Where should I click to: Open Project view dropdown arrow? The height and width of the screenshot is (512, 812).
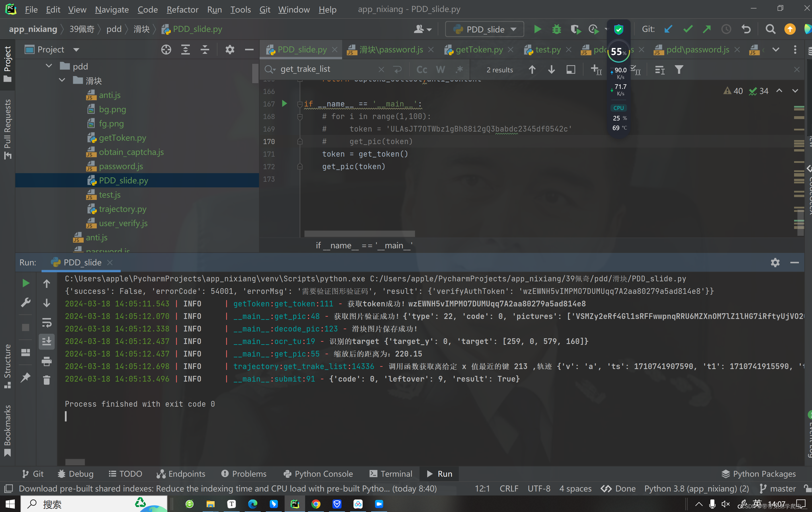(x=77, y=50)
